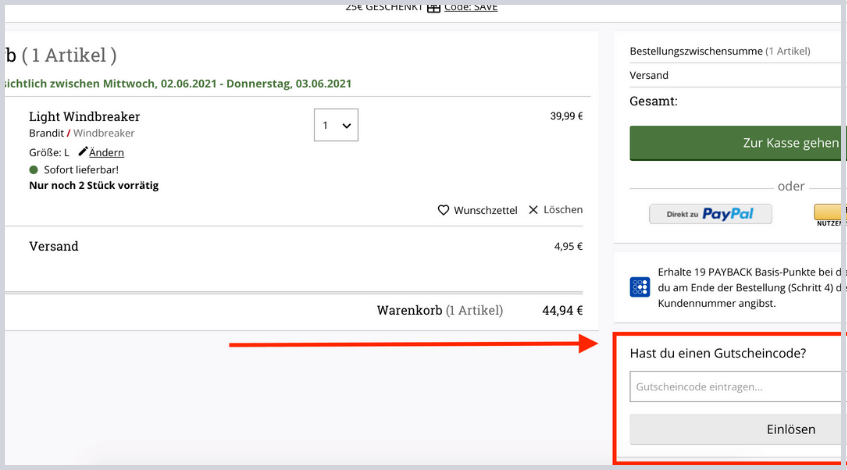Screen dimensions: 847x470
Task: Click the Wunschzettel heart icon
Action: point(443,210)
